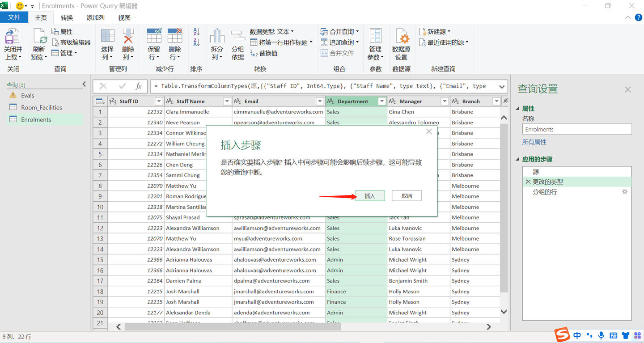
Task: Click the 关闭并上载 (Close & Load) icon
Action: [13, 43]
